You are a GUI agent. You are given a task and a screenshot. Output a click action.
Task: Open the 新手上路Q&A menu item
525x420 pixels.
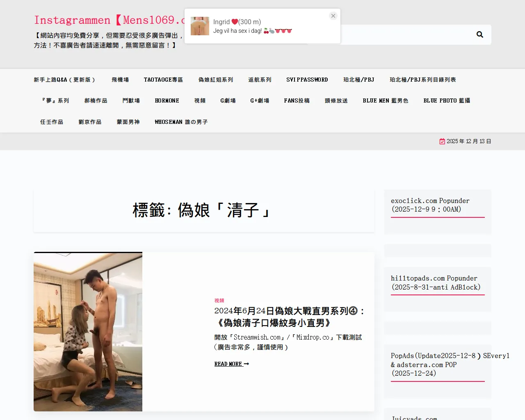click(64, 80)
